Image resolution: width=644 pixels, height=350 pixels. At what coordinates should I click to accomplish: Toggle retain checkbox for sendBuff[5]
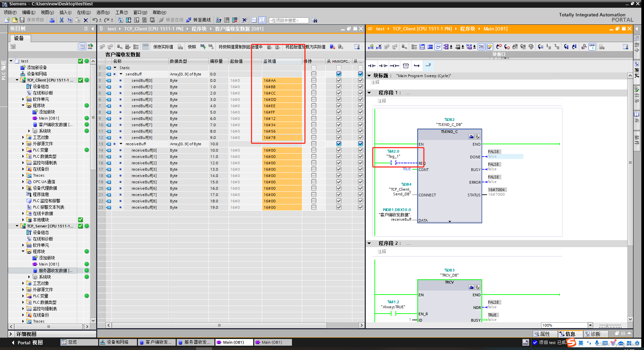coord(314,112)
